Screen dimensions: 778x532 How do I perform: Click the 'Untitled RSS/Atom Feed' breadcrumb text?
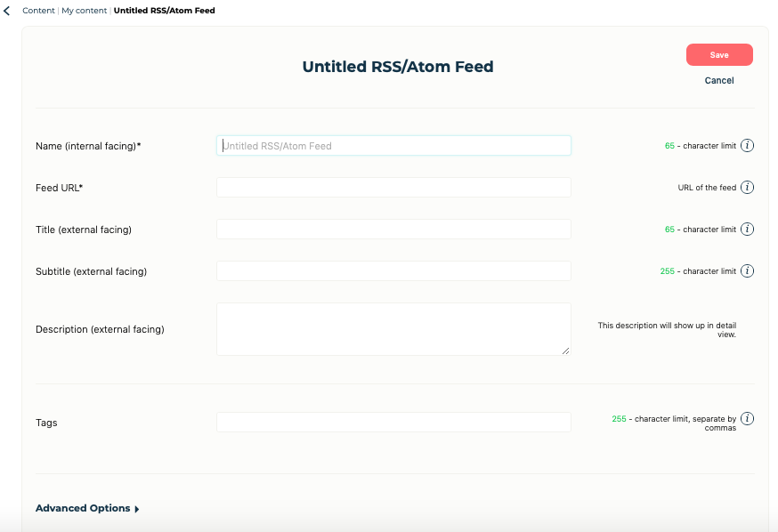point(164,11)
